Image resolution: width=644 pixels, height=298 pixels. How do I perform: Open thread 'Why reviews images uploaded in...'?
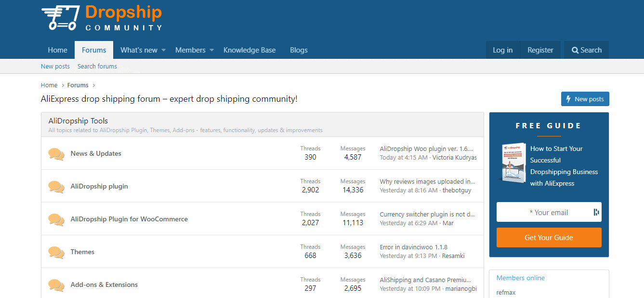[x=428, y=182]
